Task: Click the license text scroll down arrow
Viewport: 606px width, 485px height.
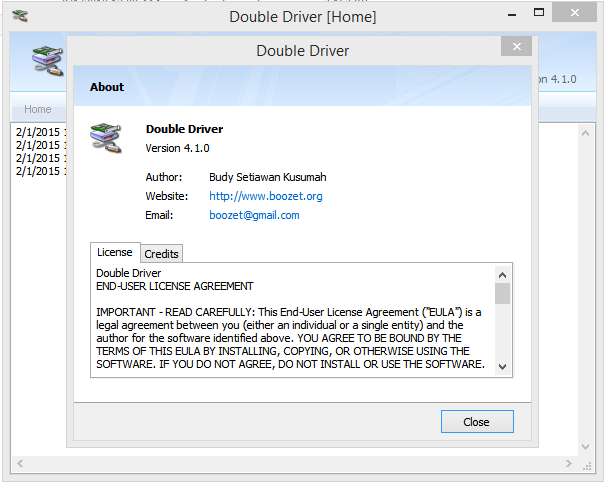Action: [x=502, y=366]
